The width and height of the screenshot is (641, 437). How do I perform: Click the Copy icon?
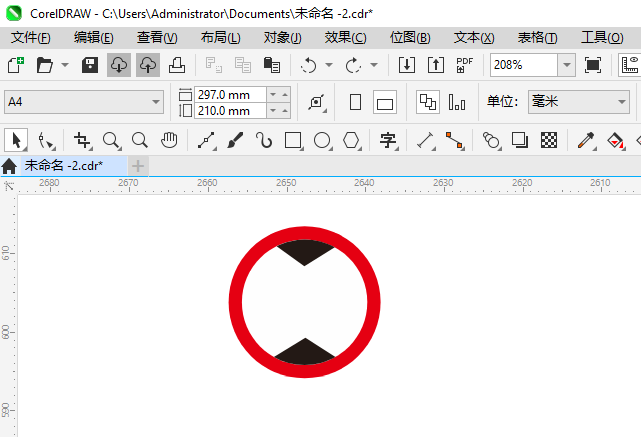(243, 65)
